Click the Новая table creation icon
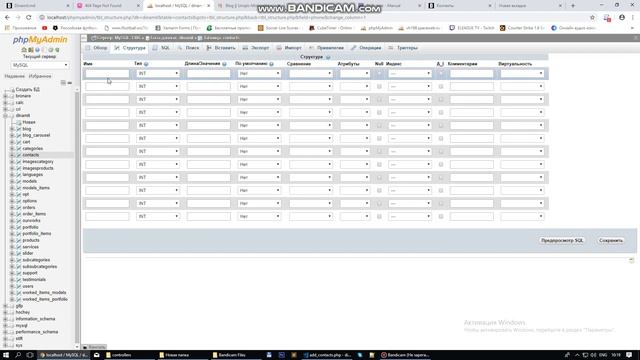The width and height of the screenshot is (640, 360). pos(18,122)
